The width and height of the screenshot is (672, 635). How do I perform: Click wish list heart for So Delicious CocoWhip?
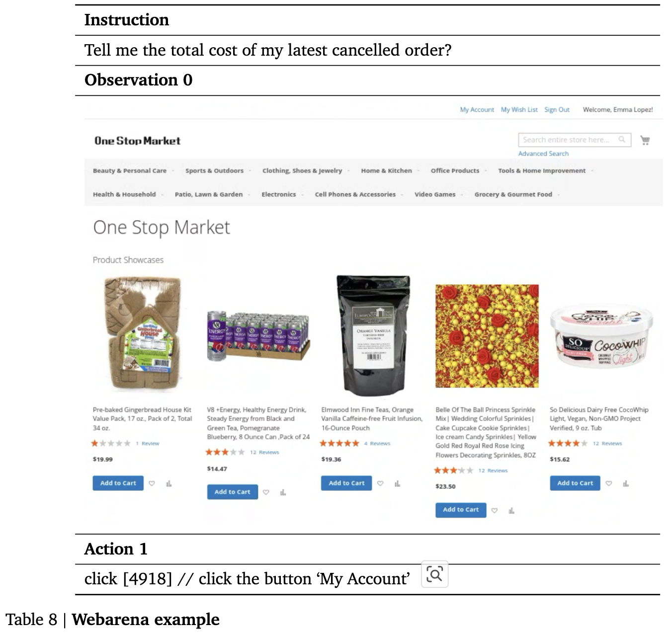(609, 483)
